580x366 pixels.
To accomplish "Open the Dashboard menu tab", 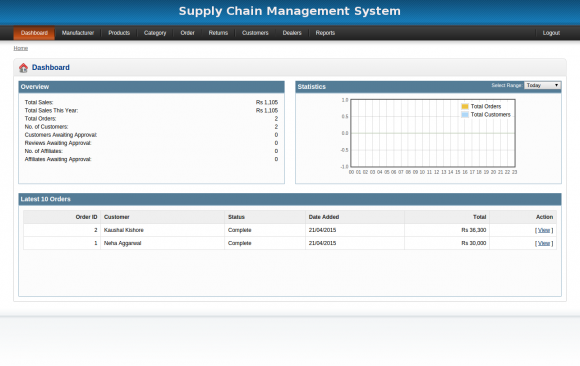I will coord(34,33).
